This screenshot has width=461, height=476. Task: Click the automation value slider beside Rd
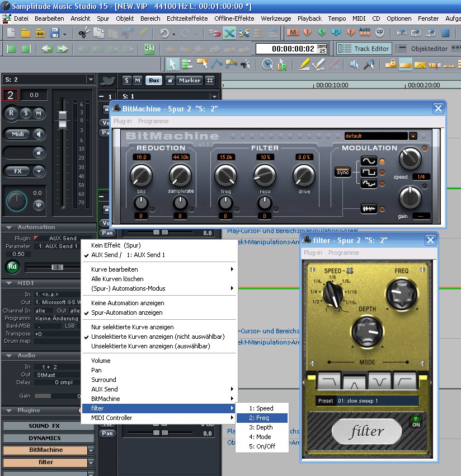(58, 267)
